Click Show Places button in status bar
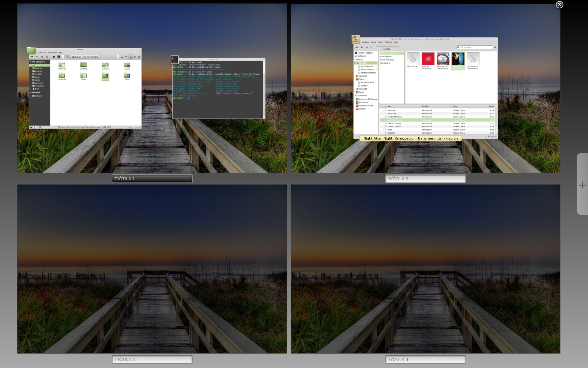588x368 pixels. pyautogui.click(x=31, y=127)
